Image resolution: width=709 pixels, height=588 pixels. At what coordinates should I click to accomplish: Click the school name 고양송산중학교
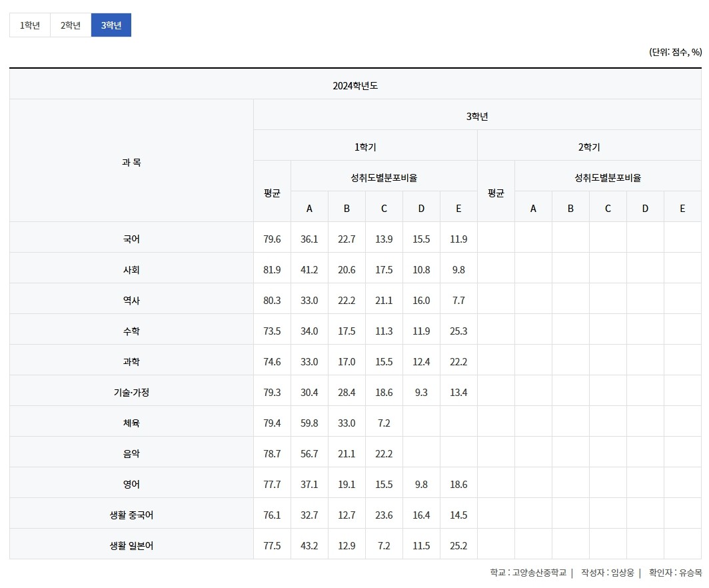pyautogui.click(x=538, y=572)
